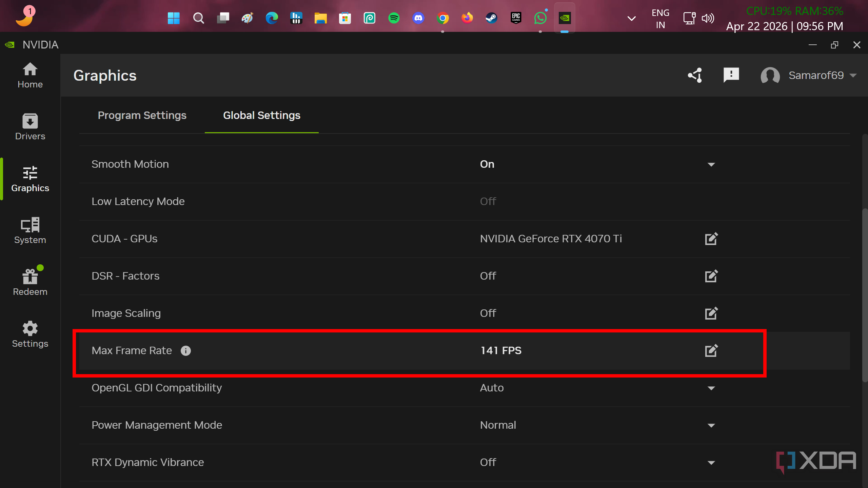
Task: Click the NVIDIA app taskbar icon
Action: coord(565,18)
